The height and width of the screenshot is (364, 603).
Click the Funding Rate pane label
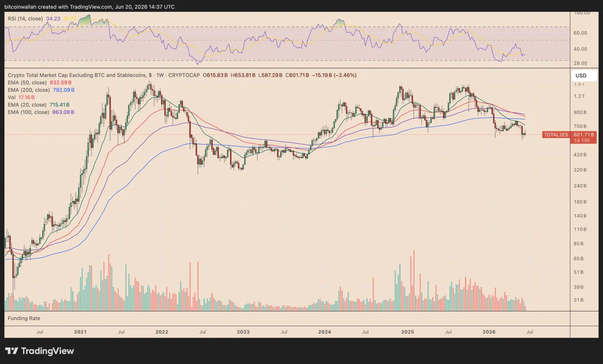[24, 318]
